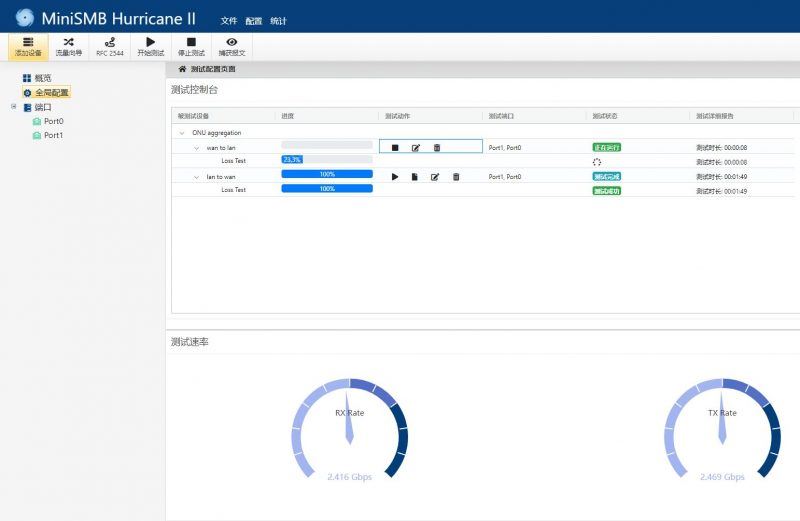Click the 添加设备 toolbar button
This screenshot has width=800, height=521.
(28, 46)
